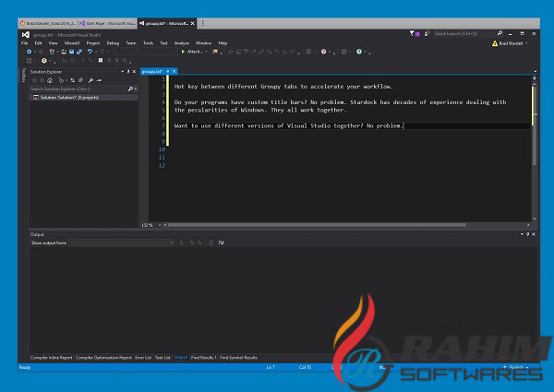The height and width of the screenshot is (392, 554).
Task: Click the Visual Studio logo in title bar
Action: (26, 34)
